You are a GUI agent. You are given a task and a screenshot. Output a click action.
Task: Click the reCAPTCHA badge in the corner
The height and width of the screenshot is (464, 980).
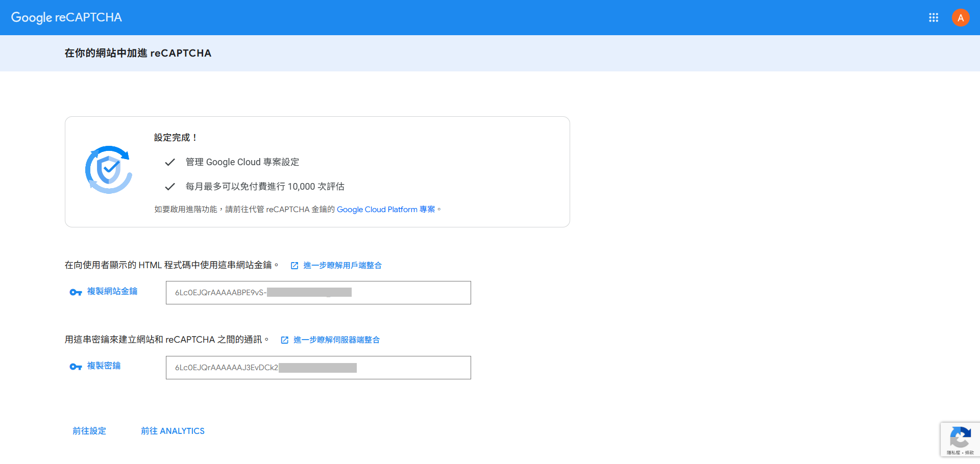tap(960, 440)
